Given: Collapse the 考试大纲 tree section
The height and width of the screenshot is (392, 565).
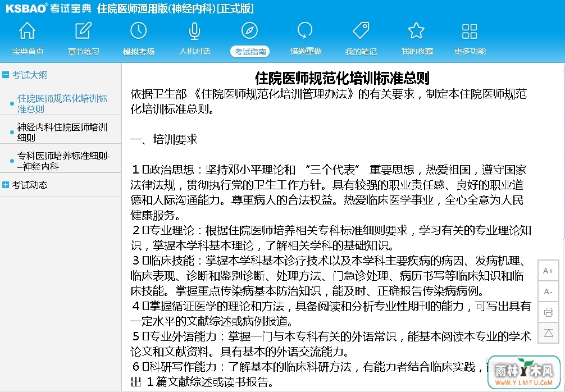Looking at the screenshot, I should click(6, 75).
